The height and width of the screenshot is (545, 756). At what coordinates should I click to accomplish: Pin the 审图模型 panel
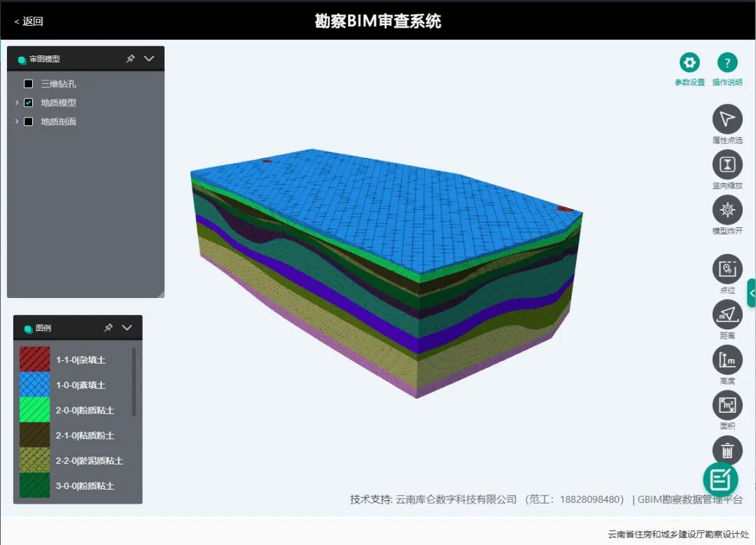click(130, 59)
